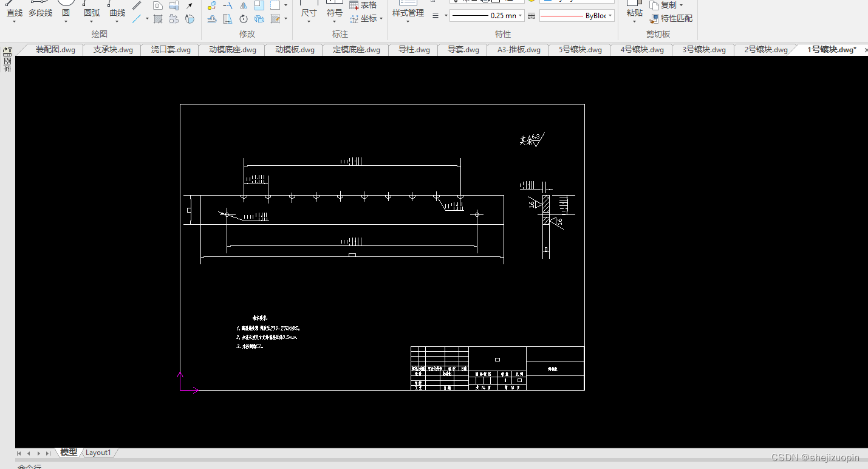Click the arrow leader icon in 绘图 panel

point(190,5)
